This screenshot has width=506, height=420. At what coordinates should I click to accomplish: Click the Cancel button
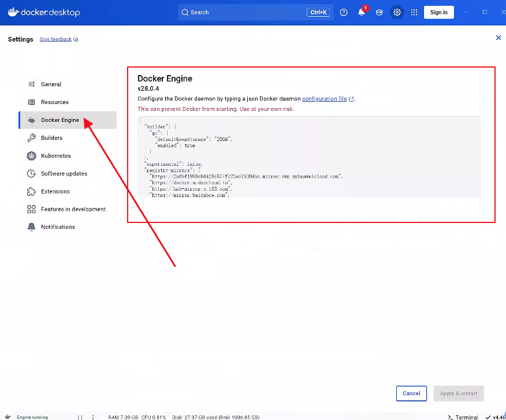click(411, 393)
